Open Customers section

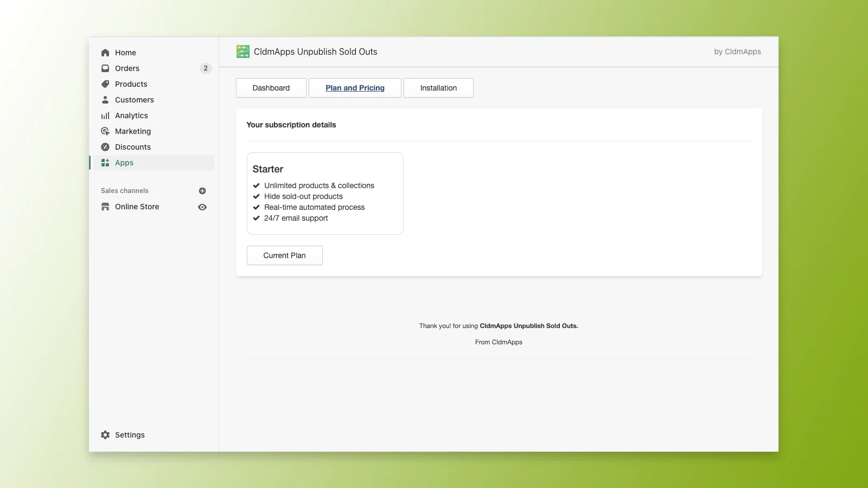[135, 100]
